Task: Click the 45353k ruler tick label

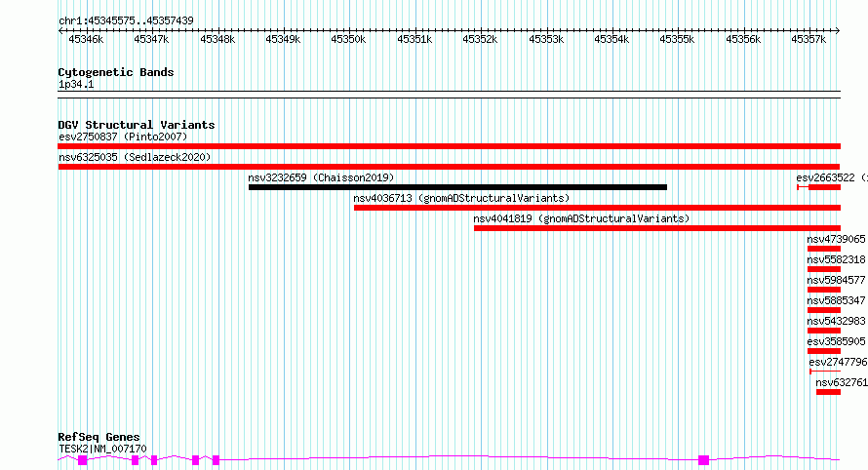Action: pos(546,40)
